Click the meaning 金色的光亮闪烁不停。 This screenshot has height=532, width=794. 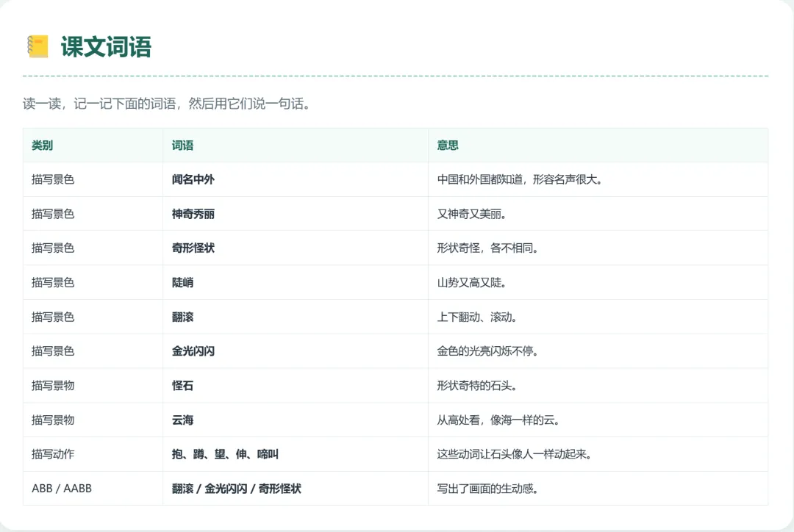pos(487,351)
